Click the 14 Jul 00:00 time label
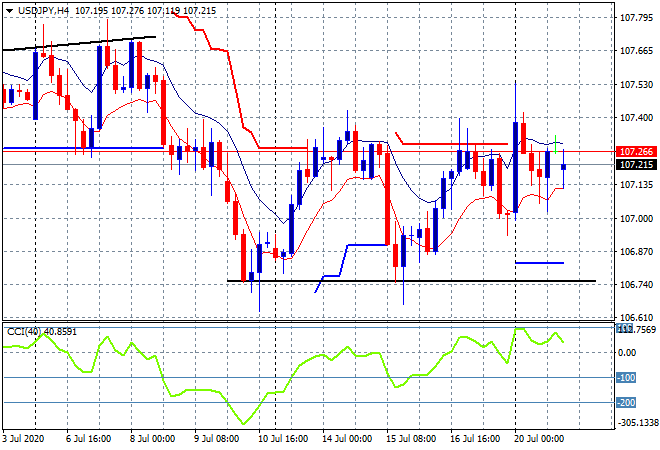This screenshot has width=660, height=450. 347,439
